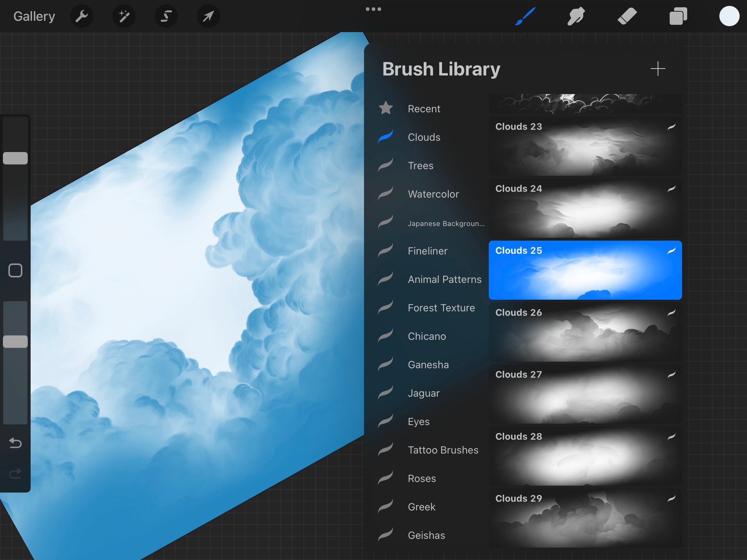The height and width of the screenshot is (560, 747).
Task: Choose the Clouds 27 brush
Action: coord(585,394)
